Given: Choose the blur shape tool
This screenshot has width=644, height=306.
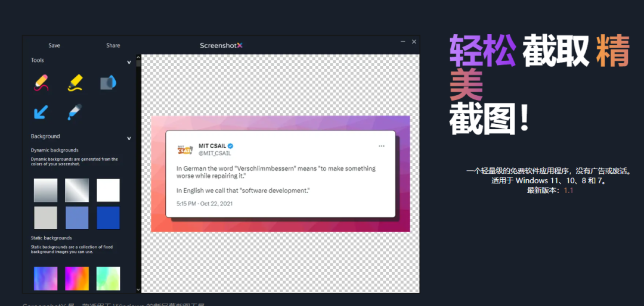Looking at the screenshot, I should pos(109,82).
